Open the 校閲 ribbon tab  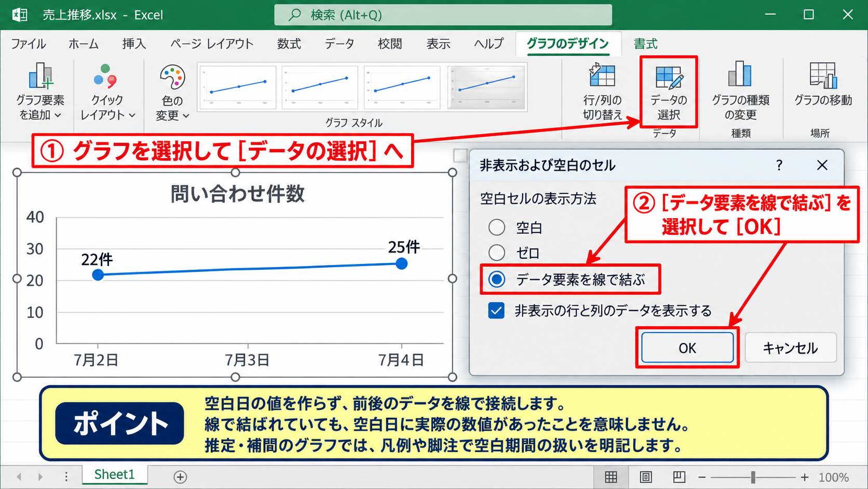point(390,44)
